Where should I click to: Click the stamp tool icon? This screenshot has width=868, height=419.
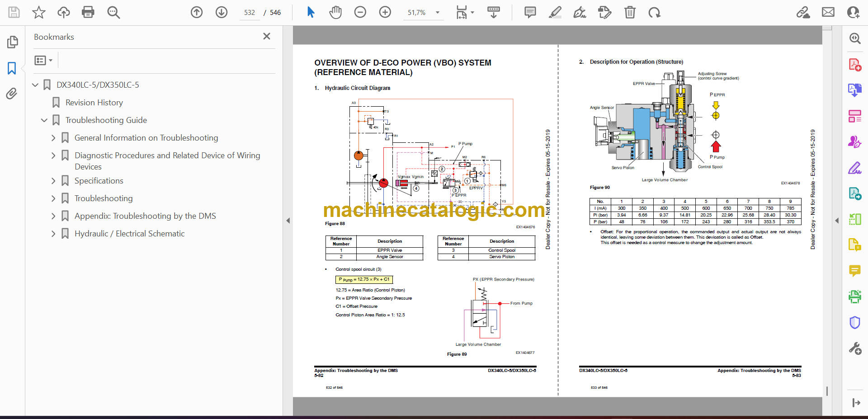(x=604, y=12)
